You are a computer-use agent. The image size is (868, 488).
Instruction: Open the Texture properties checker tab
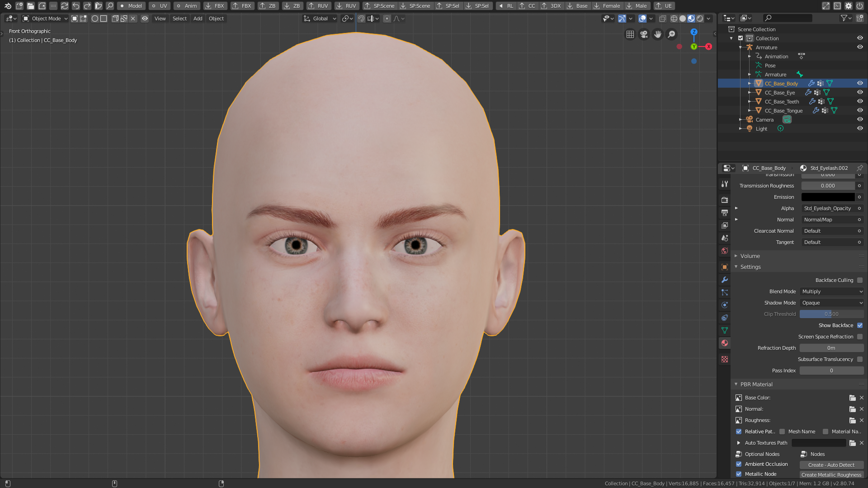click(725, 359)
